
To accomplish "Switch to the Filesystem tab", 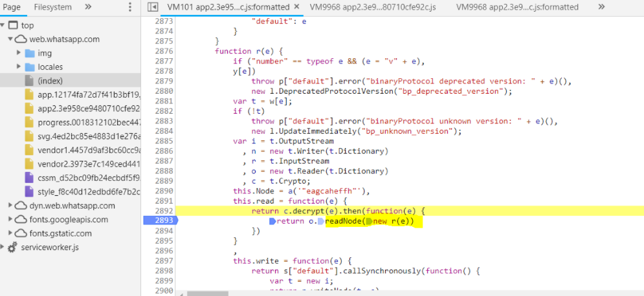I will click(x=52, y=7).
